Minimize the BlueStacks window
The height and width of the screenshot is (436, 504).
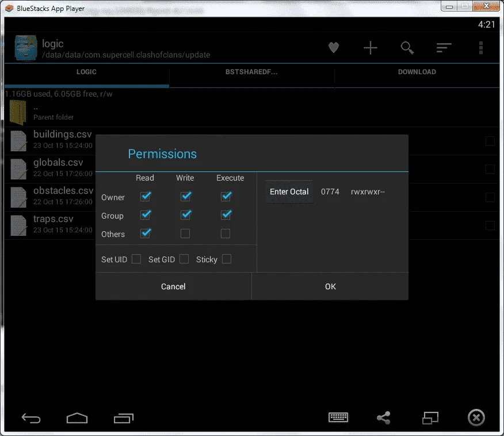449,6
